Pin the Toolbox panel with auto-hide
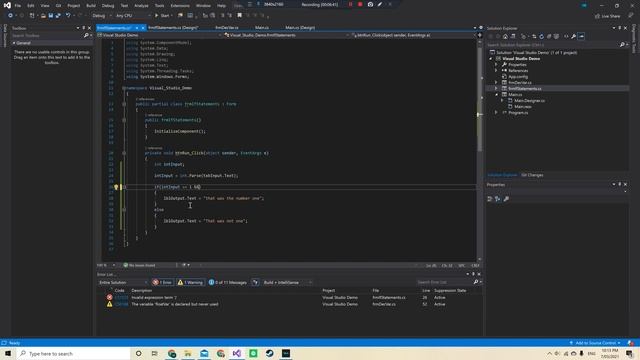 point(84,28)
